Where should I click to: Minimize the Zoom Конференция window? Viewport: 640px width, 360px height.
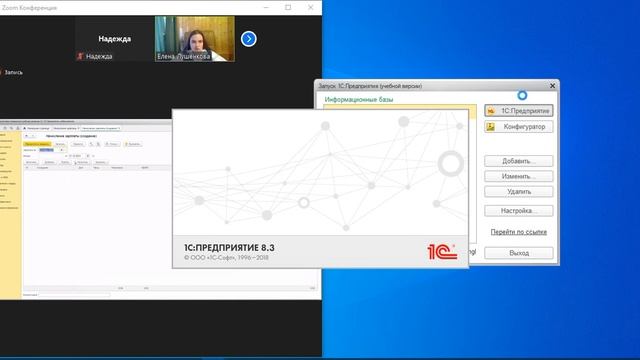tap(266, 7)
